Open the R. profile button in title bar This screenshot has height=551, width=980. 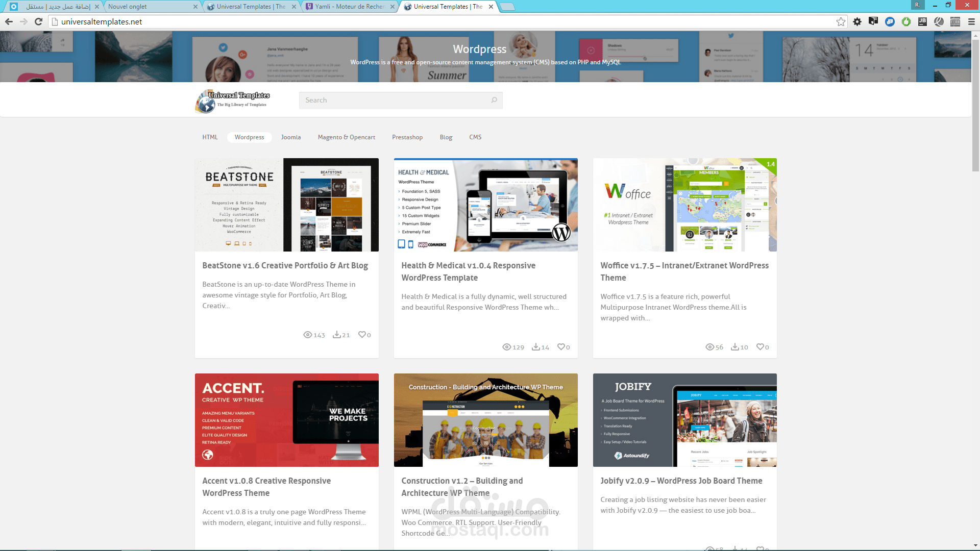(917, 5)
